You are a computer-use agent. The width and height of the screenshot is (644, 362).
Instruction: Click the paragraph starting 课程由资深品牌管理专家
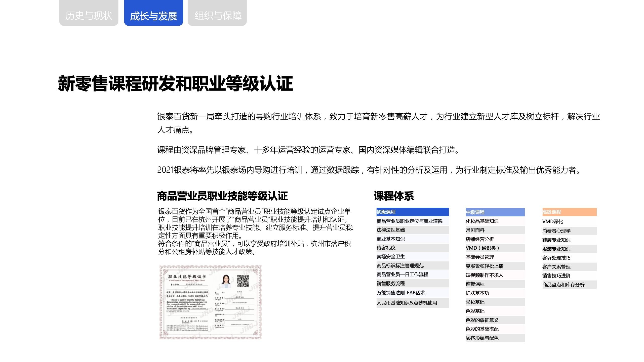tap(308, 150)
